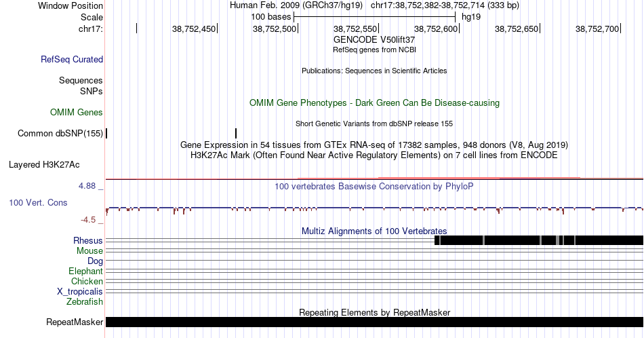Image resolution: width=644 pixels, height=338 pixels.
Task: Select the Dog alignment label
Action: click(x=95, y=261)
